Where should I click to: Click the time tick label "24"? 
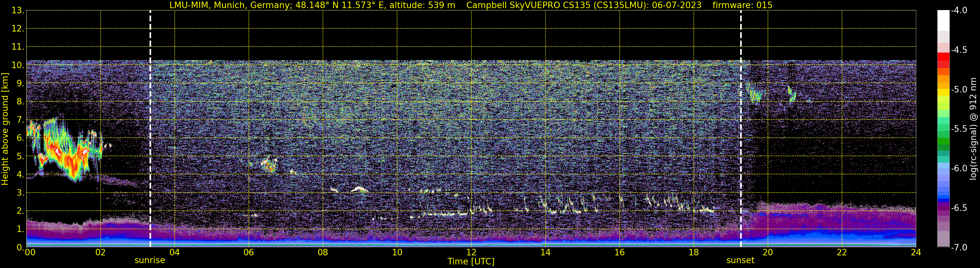coord(916,252)
